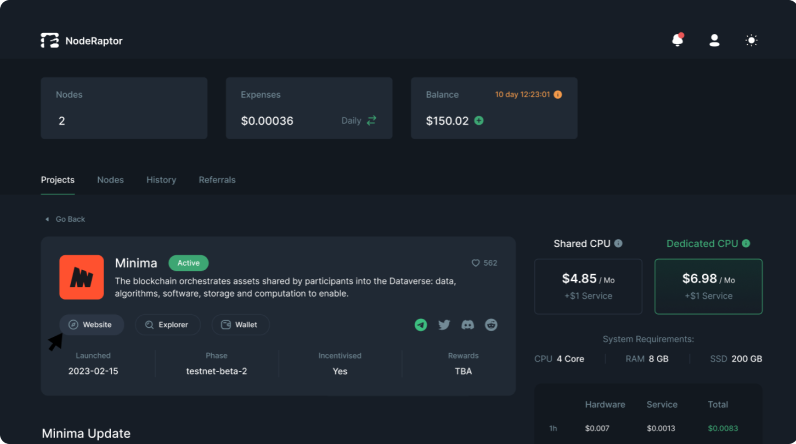Open the notifications bell
Screen dimensions: 796x444
coord(677,40)
